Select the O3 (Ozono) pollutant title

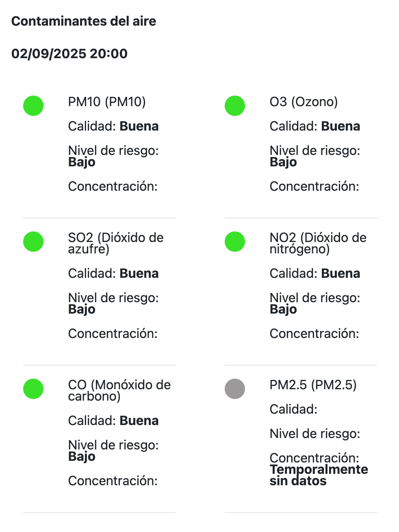point(304,102)
